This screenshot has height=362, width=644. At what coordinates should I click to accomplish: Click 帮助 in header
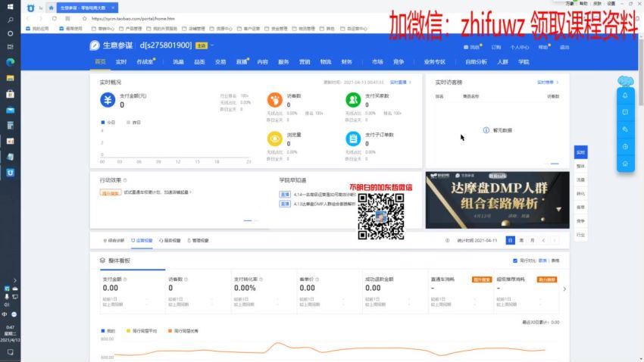(x=543, y=47)
